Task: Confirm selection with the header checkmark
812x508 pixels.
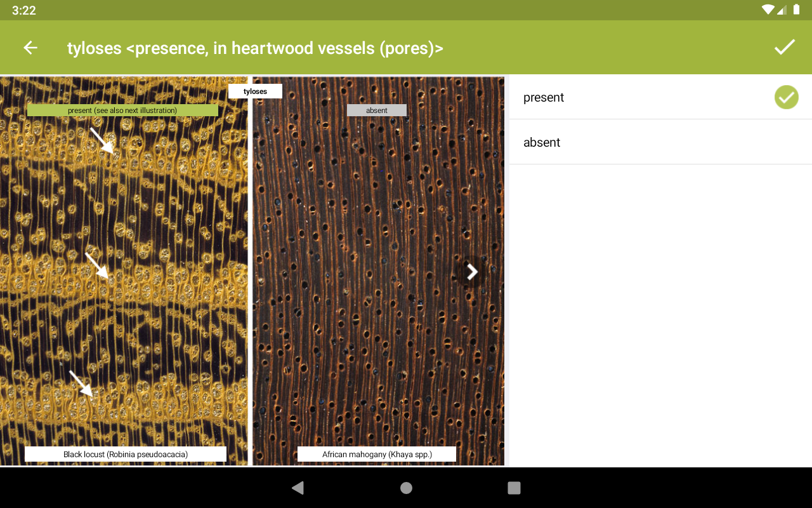Action: coord(785,48)
